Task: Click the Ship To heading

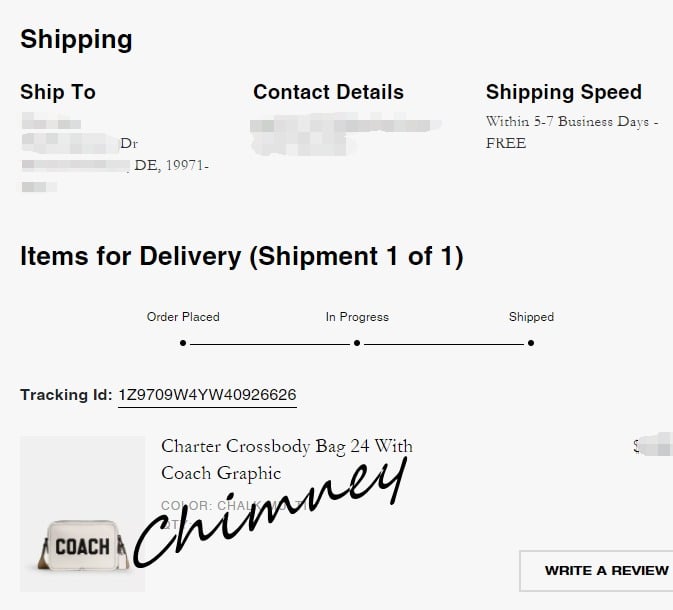Action: [58, 92]
